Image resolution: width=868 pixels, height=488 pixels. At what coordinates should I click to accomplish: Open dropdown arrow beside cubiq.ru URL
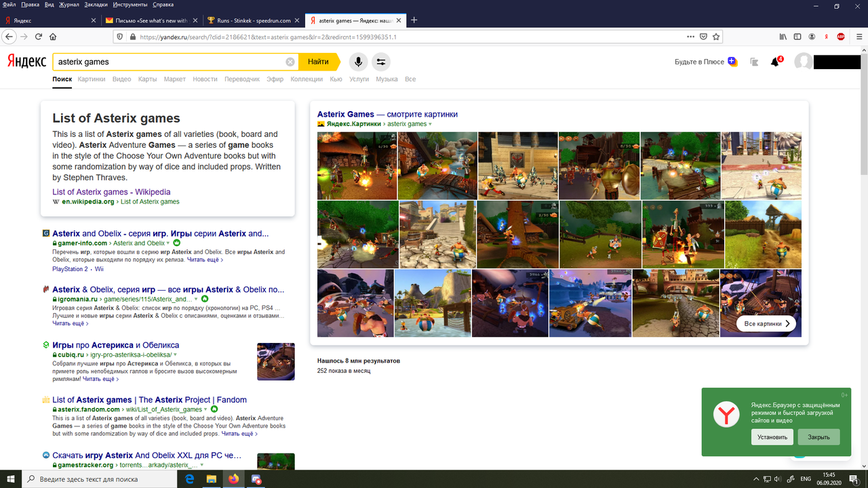pyautogui.click(x=175, y=354)
